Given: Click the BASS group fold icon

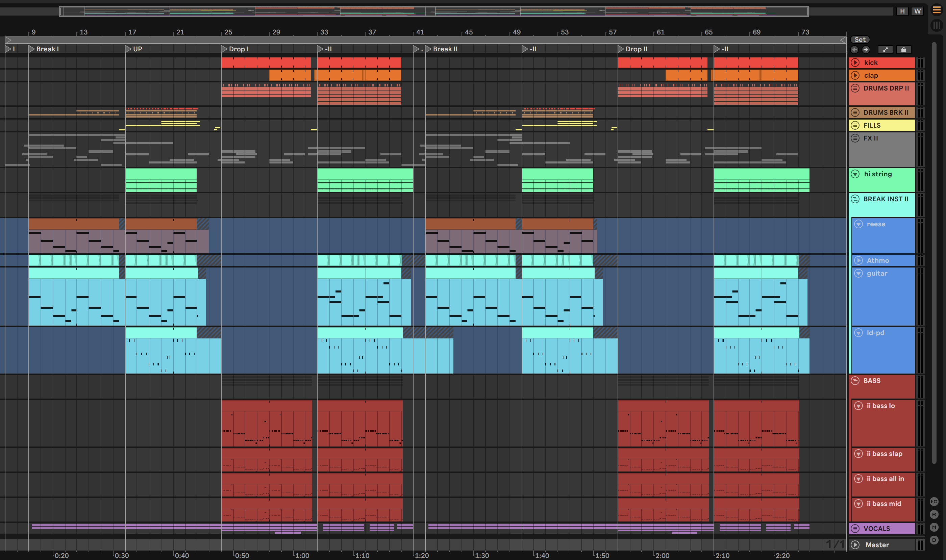Looking at the screenshot, I should 855,381.
